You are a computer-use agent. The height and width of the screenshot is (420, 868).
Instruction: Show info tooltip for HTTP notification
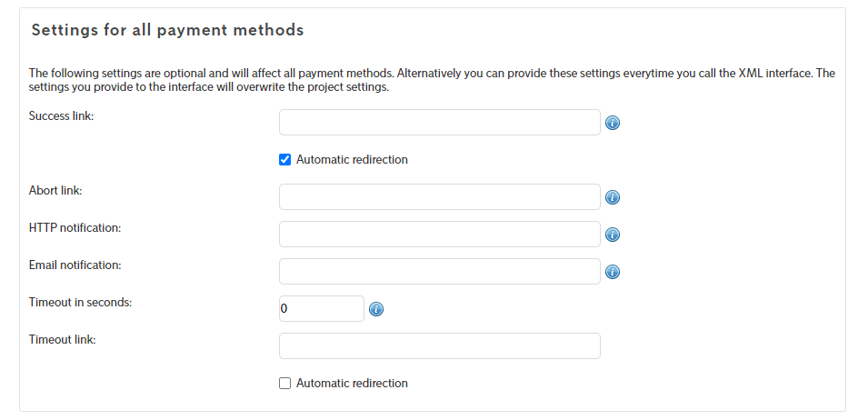pos(613,235)
